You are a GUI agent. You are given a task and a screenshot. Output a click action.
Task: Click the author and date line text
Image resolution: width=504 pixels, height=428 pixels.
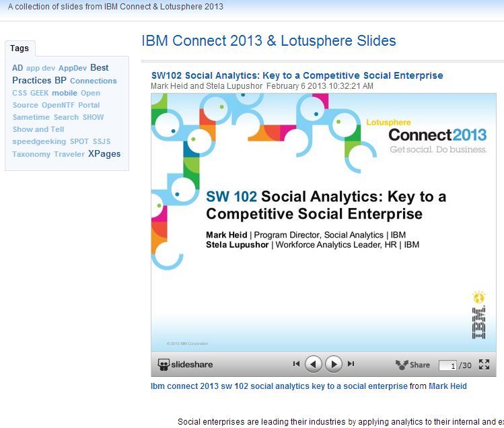(x=262, y=86)
